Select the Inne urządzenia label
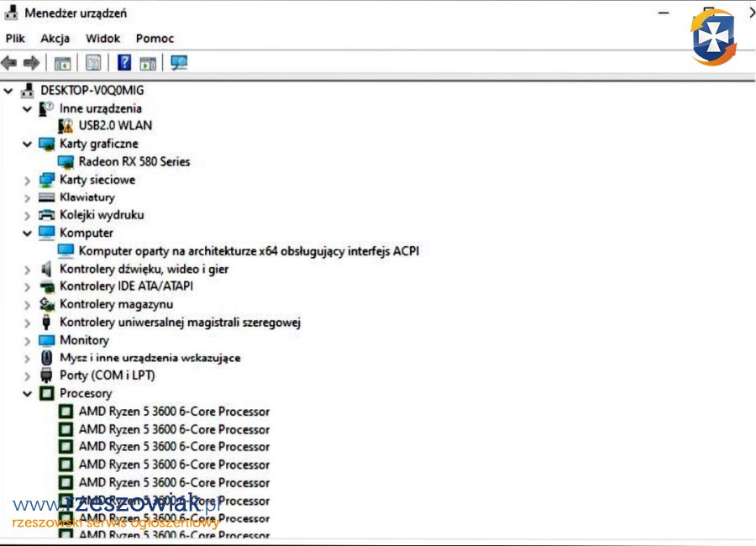Image resolution: width=756 pixels, height=546 pixels. [x=101, y=108]
